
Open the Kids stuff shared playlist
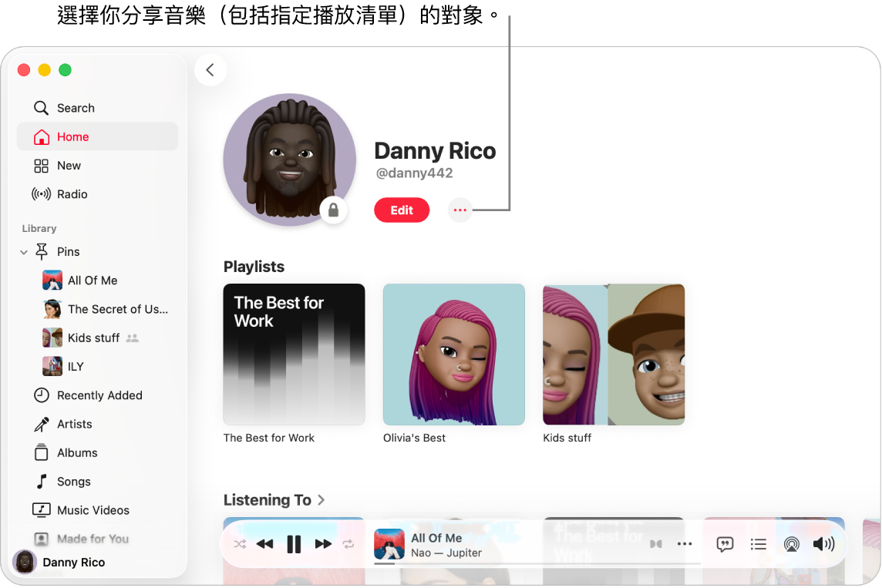(93, 338)
